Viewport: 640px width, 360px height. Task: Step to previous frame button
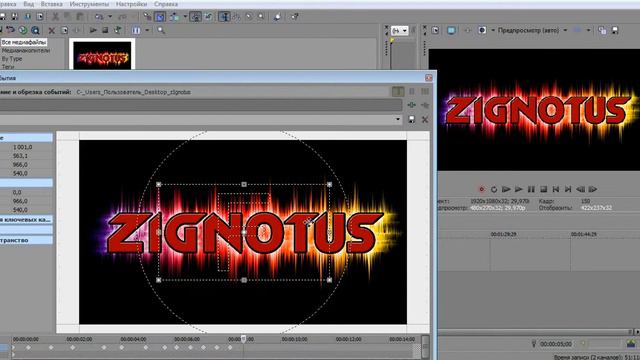click(580, 189)
